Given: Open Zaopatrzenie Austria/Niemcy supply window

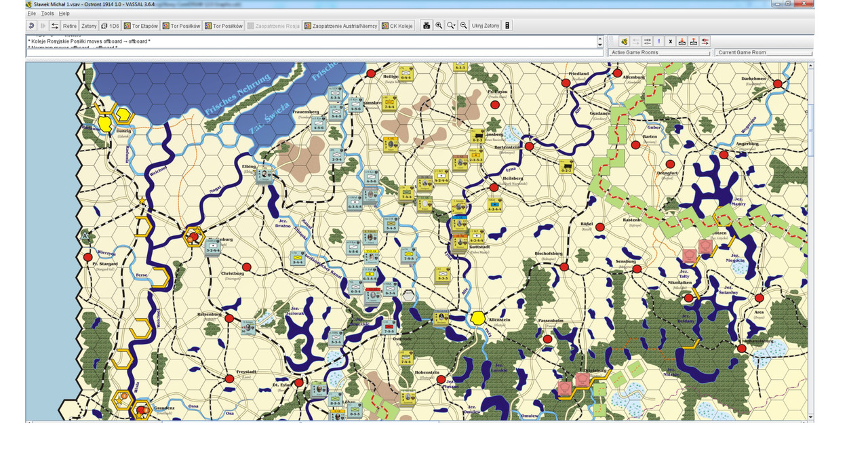Looking at the screenshot, I should coord(340,26).
